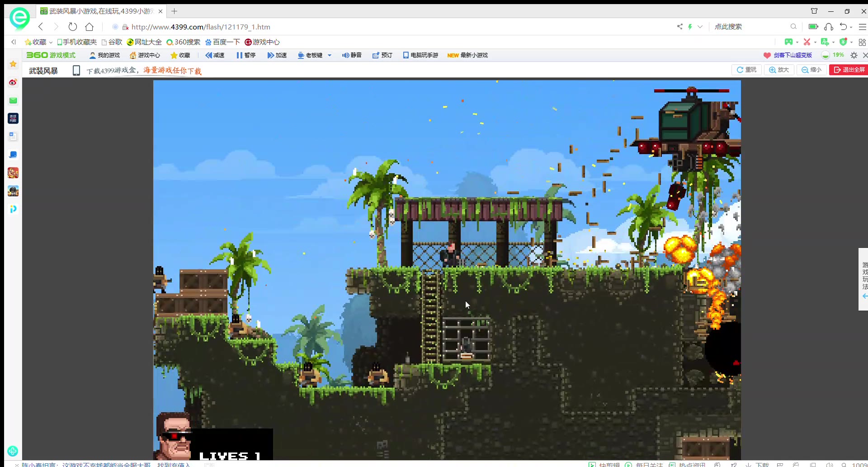Click the browser skin shirt icon
868x467 pixels.
coord(814,11)
